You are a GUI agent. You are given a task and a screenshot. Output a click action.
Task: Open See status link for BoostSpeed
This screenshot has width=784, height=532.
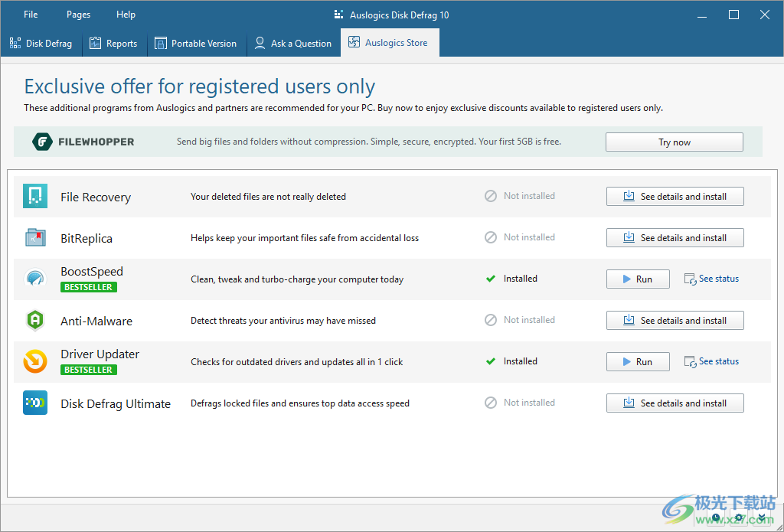(711, 279)
